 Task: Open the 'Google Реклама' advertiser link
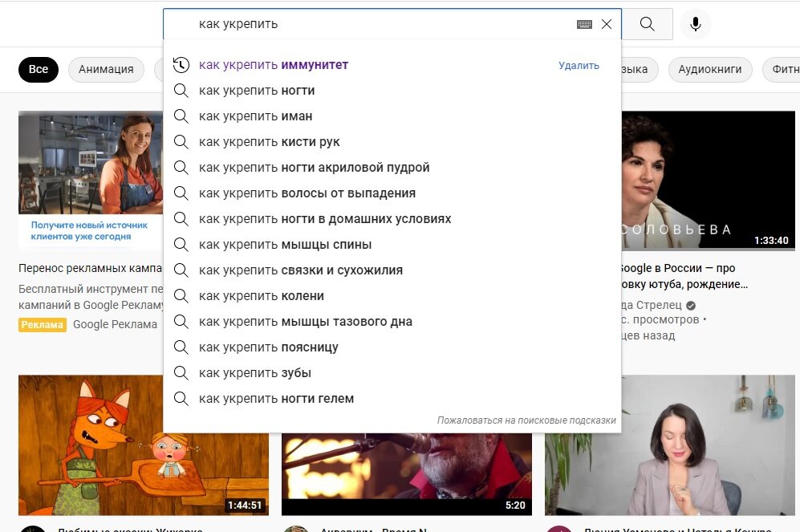115,324
